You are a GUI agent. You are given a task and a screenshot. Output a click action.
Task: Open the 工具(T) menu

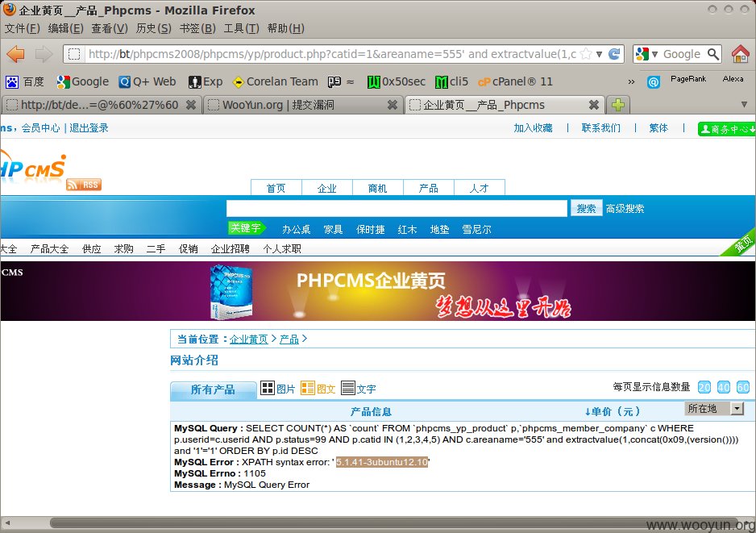pos(241,28)
